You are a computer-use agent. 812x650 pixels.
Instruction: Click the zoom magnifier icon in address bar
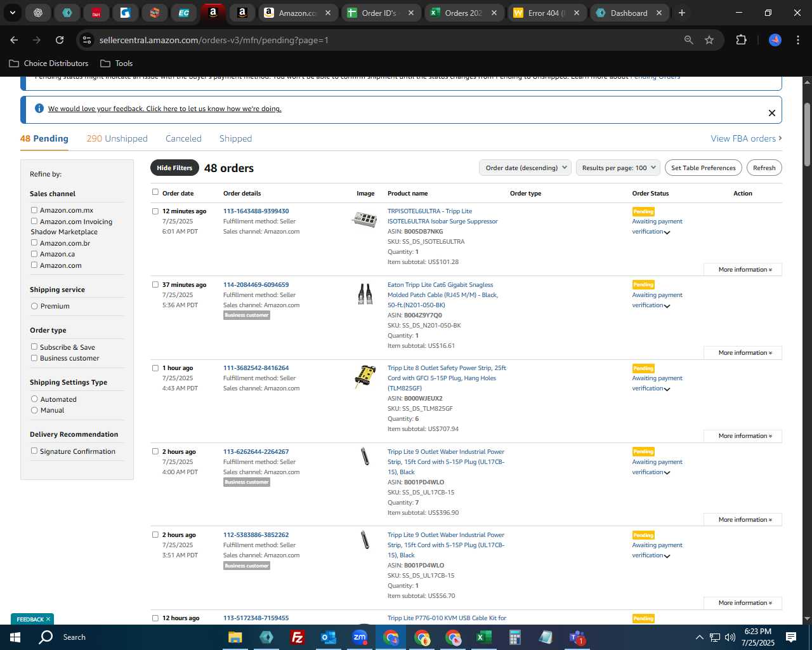click(x=689, y=40)
